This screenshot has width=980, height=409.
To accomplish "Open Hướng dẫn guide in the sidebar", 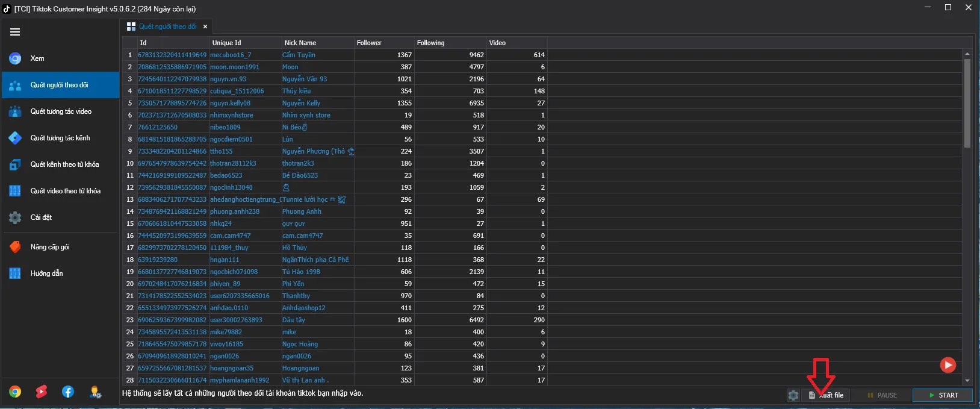I will pyautogui.click(x=60, y=273).
